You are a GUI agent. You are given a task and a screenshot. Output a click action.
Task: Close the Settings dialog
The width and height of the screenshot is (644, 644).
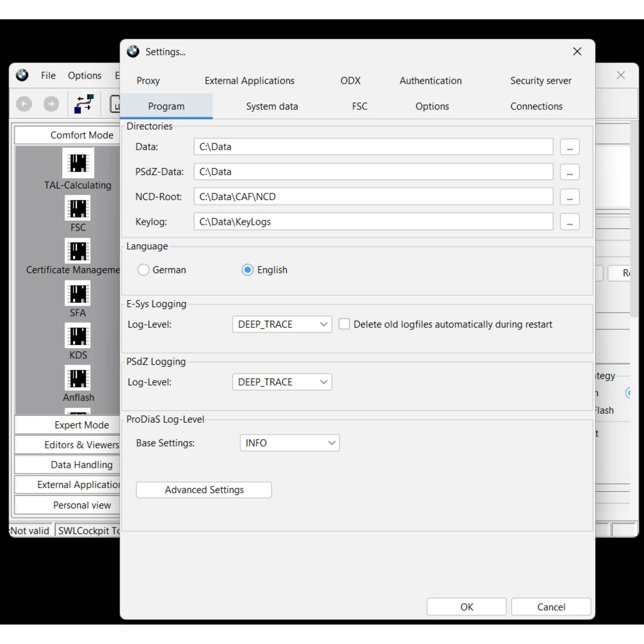(577, 51)
